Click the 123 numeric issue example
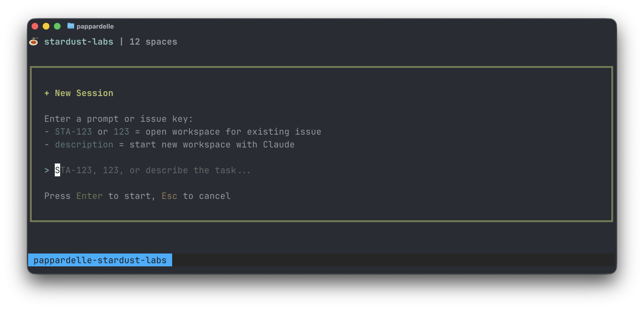The height and width of the screenshot is (310, 644). [x=121, y=131]
